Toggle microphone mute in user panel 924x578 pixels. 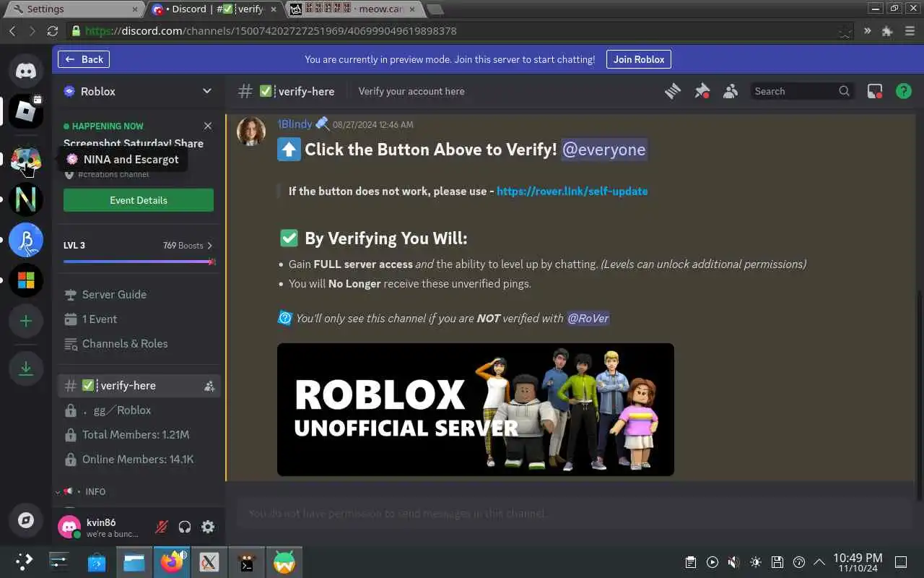162,527
